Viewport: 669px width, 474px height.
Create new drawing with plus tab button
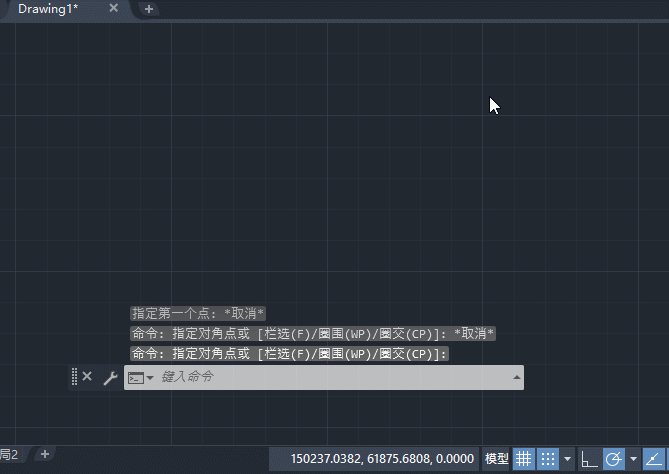pos(149,9)
